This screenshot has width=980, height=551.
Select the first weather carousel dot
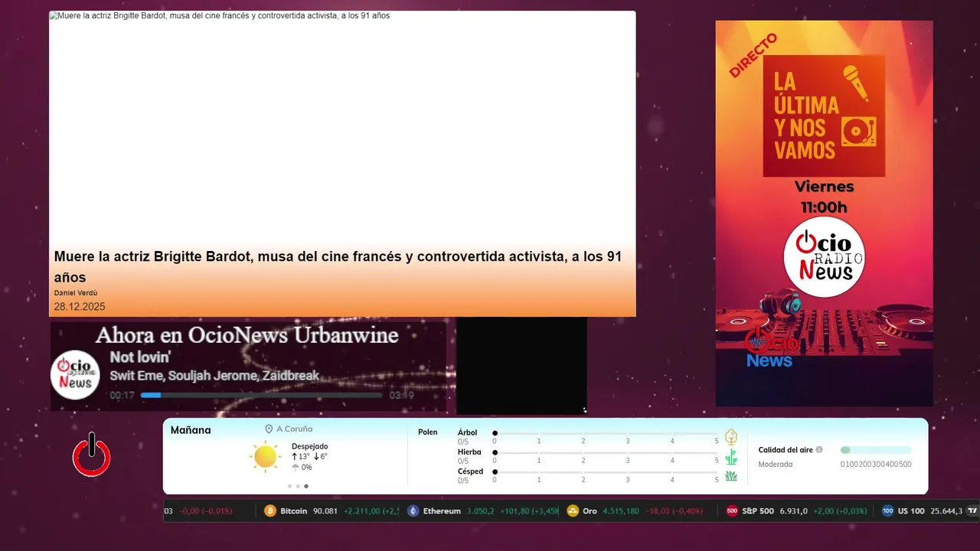pos(289,486)
